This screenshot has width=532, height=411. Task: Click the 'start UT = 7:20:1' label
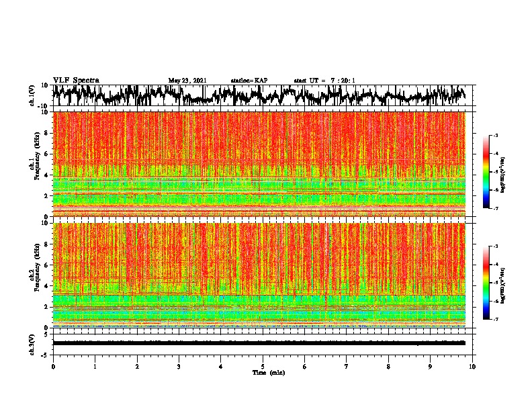point(324,81)
